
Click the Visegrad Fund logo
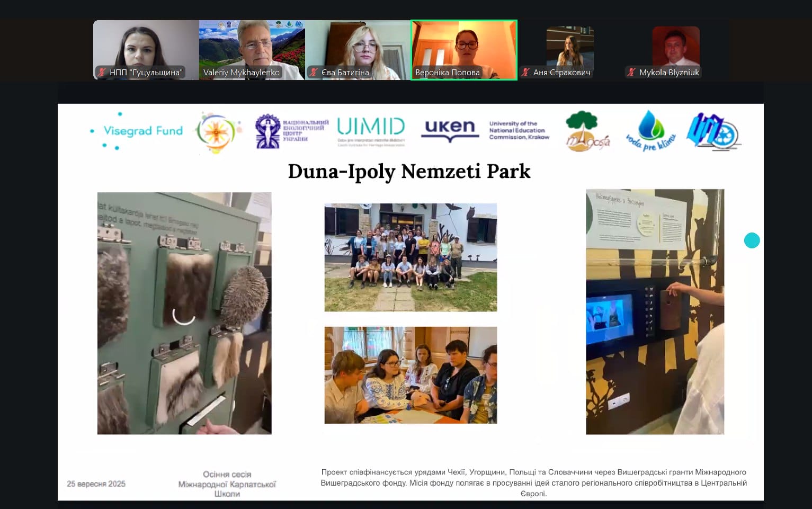(x=137, y=131)
